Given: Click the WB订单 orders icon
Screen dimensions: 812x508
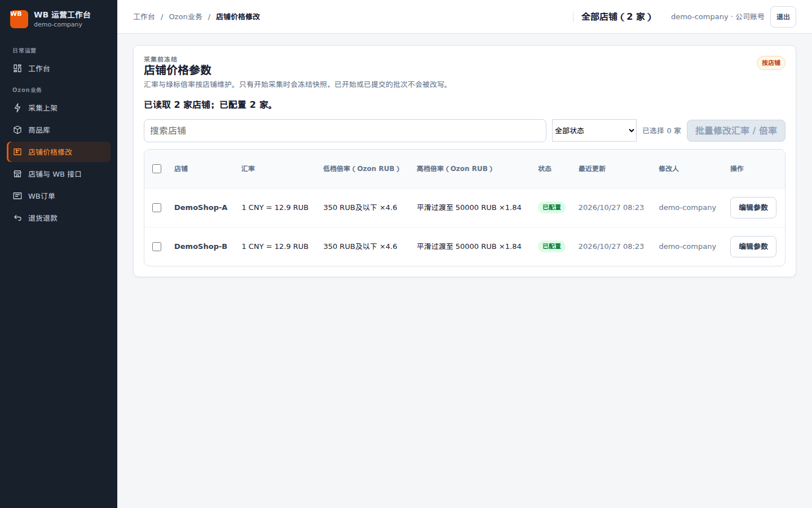Looking at the screenshot, I should pos(17,196).
